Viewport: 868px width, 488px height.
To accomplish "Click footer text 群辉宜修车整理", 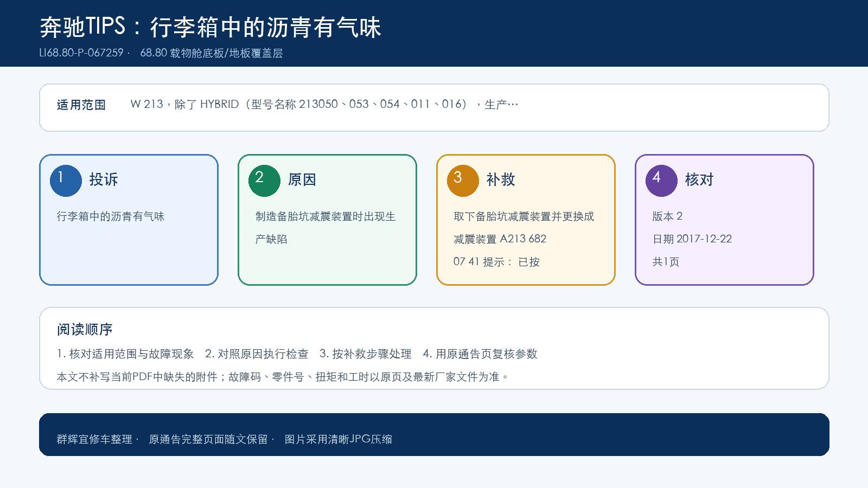I will coord(94,439).
